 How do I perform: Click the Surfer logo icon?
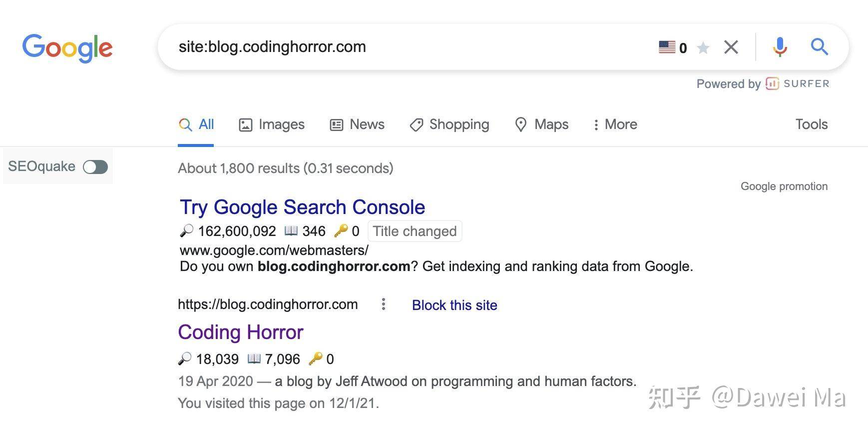click(772, 83)
